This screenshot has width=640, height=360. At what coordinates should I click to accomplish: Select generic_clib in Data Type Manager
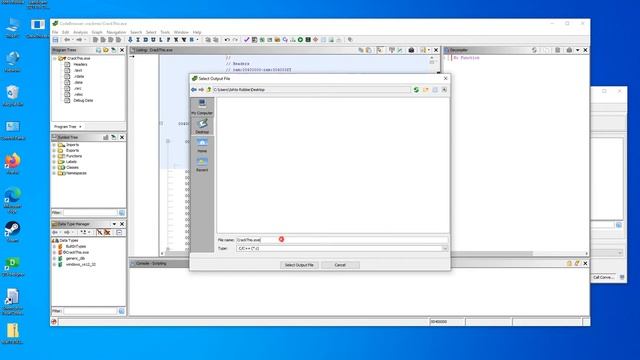(x=76, y=258)
